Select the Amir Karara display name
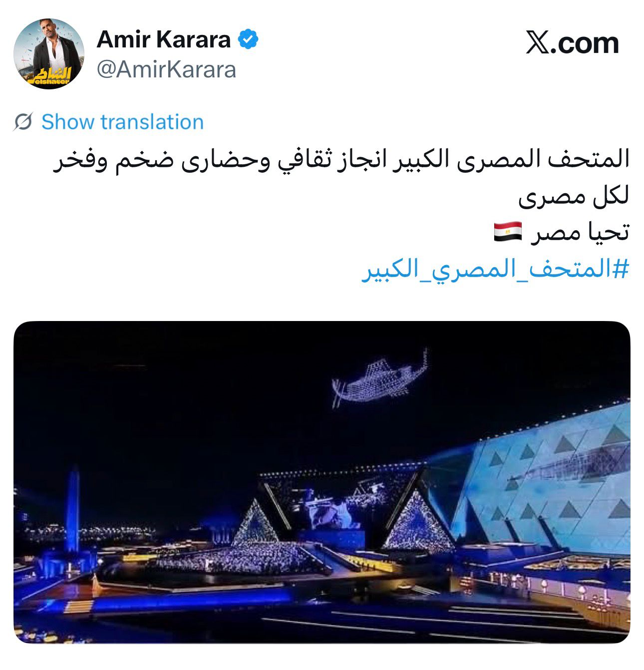Screen dimensions: 644x670 [164, 39]
